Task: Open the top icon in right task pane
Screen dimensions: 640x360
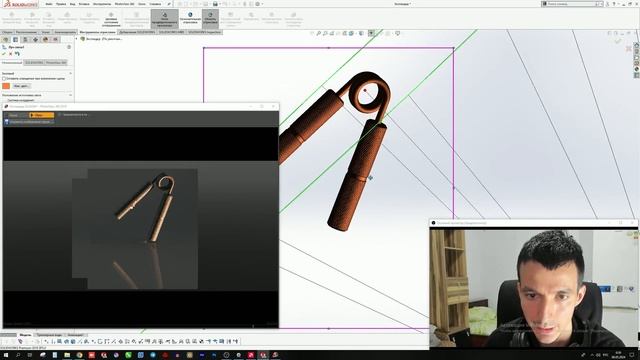Action: pyautogui.click(x=636, y=45)
